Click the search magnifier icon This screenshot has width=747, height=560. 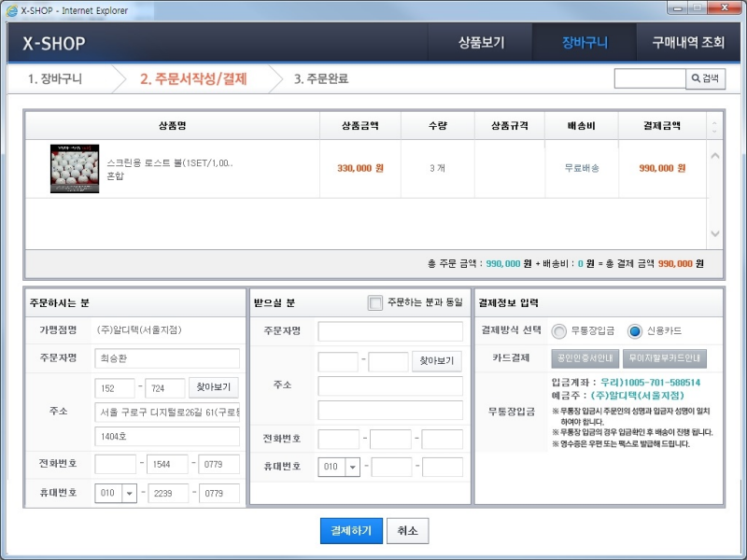(x=697, y=79)
